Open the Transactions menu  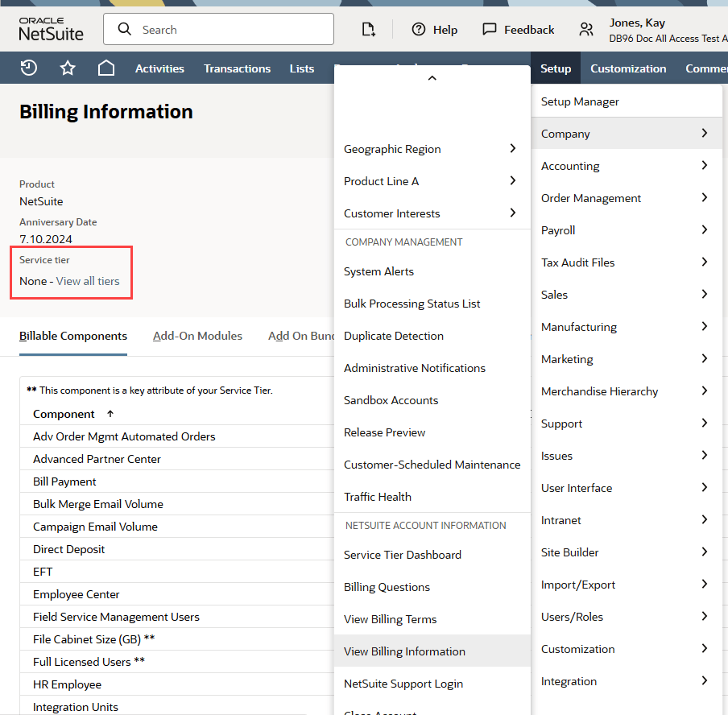click(x=237, y=68)
